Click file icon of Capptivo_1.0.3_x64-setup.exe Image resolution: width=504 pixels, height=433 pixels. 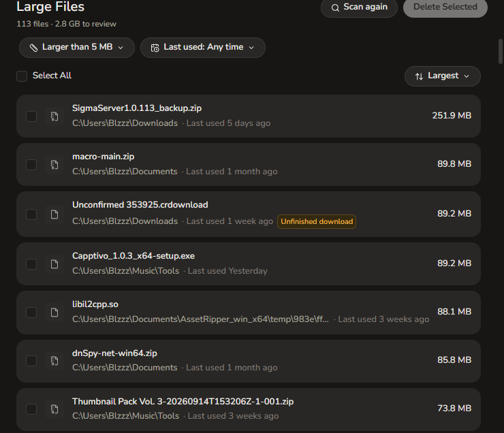(54, 264)
